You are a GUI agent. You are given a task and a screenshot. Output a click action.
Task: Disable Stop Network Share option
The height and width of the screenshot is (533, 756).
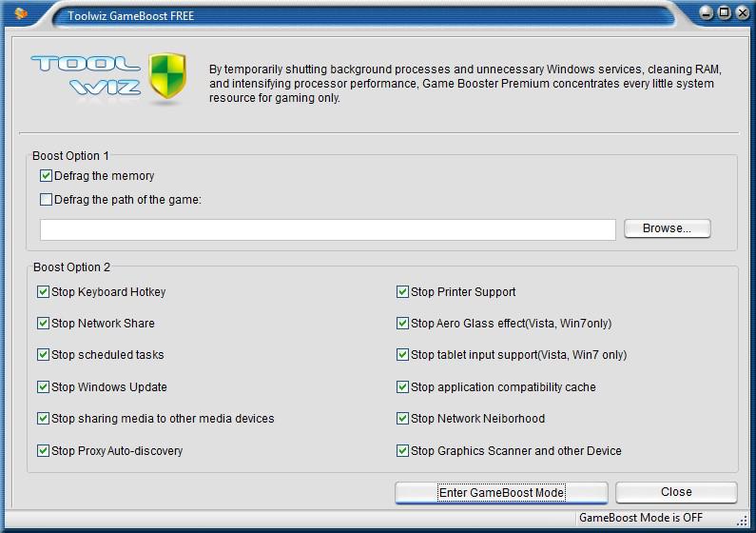coord(43,324)
